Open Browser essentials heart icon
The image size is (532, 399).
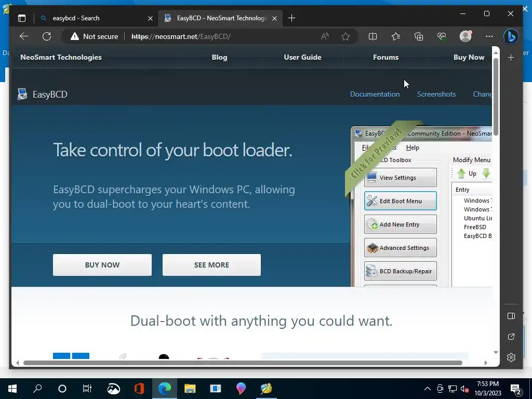[x=442, y=36]
